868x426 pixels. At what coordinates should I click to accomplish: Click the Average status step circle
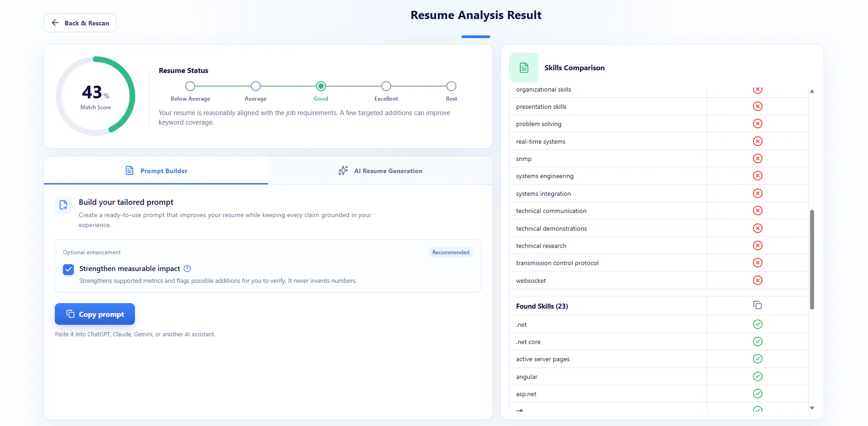coord(256,86)
